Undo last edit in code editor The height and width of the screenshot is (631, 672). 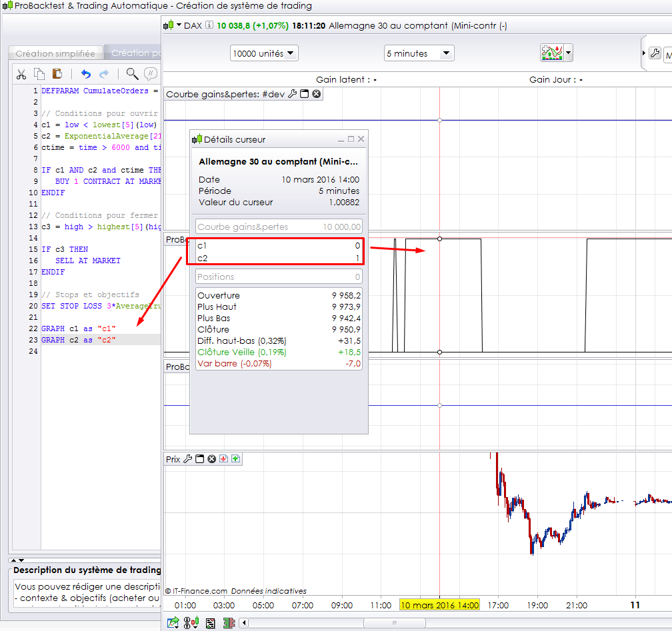click(x=86, y=74)
